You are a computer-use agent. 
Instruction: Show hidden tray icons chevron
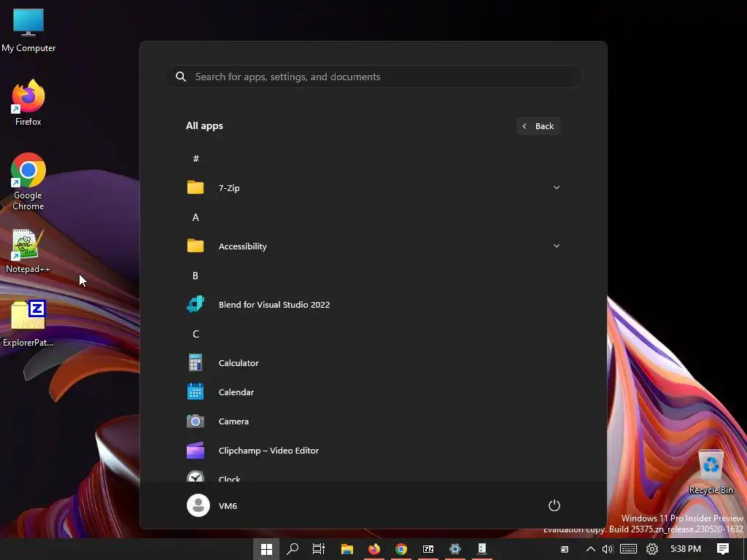pos(591,549)
